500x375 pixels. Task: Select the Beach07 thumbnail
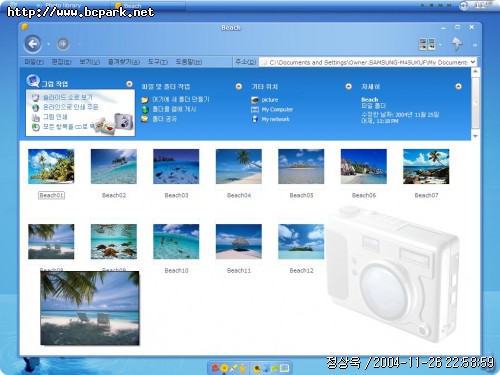coord(426,166)
